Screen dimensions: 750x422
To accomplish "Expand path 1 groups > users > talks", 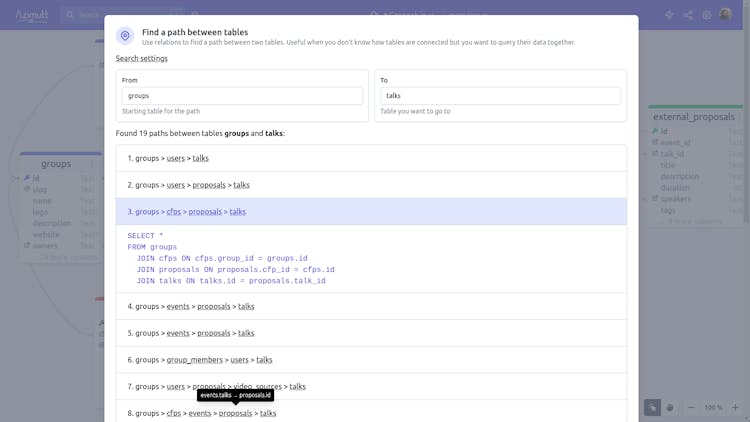I will 371,158.
